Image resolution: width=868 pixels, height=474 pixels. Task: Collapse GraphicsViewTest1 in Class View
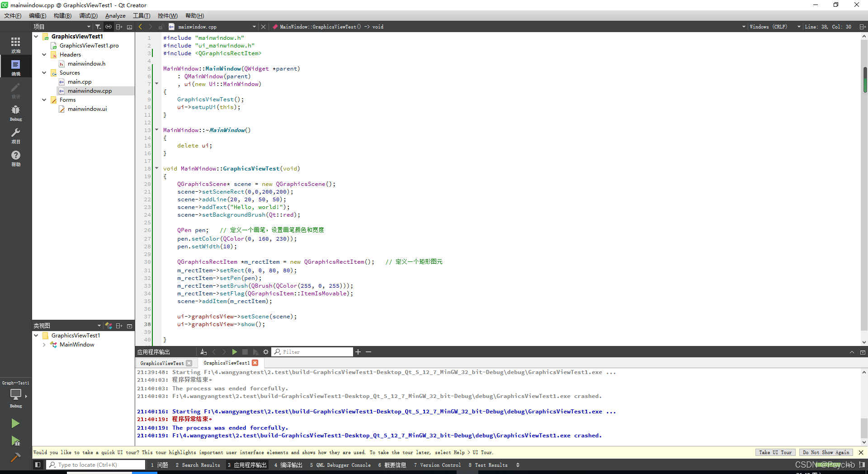click(x=36, y=336)
